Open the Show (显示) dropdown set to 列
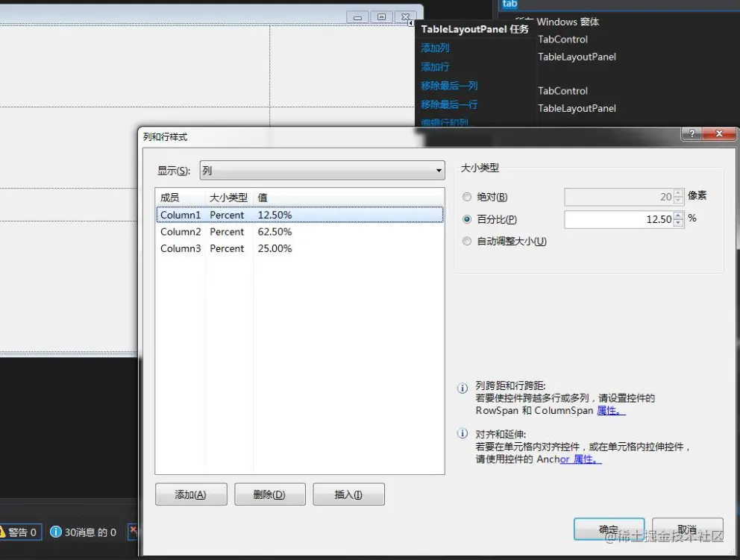Screen dimensions: 740x560 322,170
